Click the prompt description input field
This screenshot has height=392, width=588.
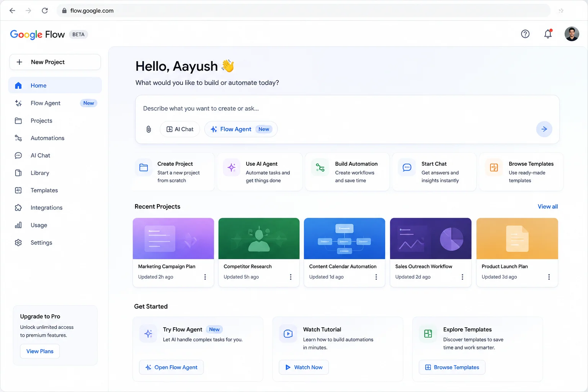[x=347, y=109]
